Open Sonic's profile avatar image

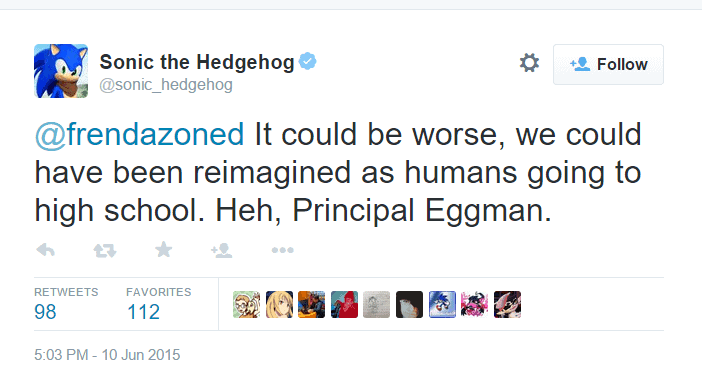point(61,71)
